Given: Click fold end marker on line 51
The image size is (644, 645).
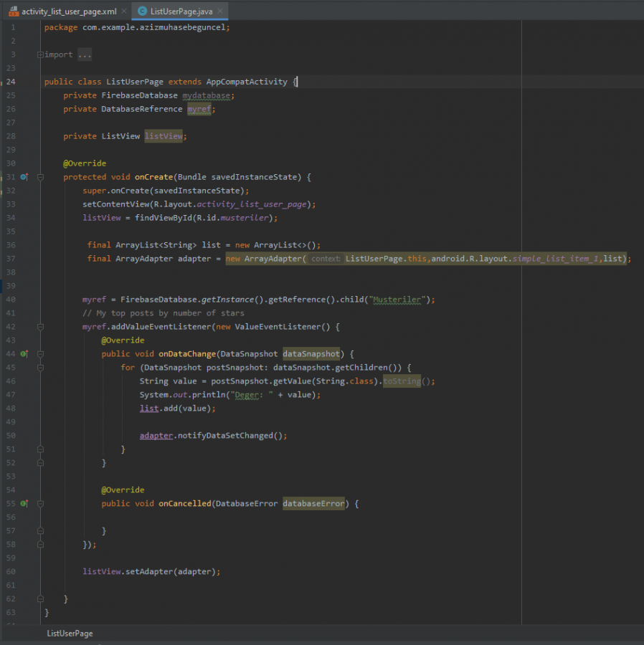Looking at the screenshot, I should click(40, 449).
